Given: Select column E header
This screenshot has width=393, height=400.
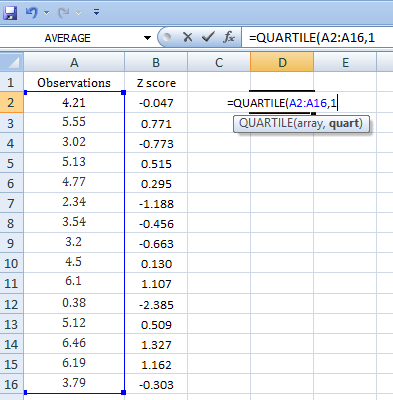Looking at the screenshot, I should pos(345,62).
